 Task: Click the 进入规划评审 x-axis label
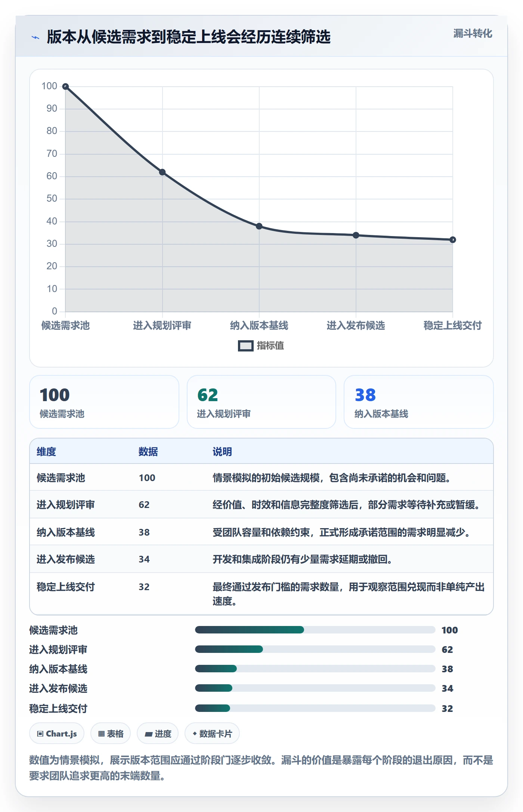(162, 326)
